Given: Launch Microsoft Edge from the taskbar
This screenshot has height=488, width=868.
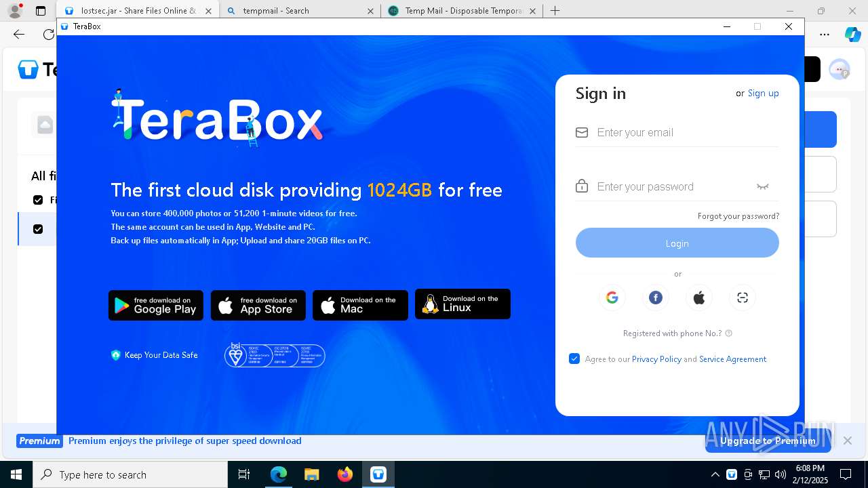Looking at the screenshot, I should point(279,474).
